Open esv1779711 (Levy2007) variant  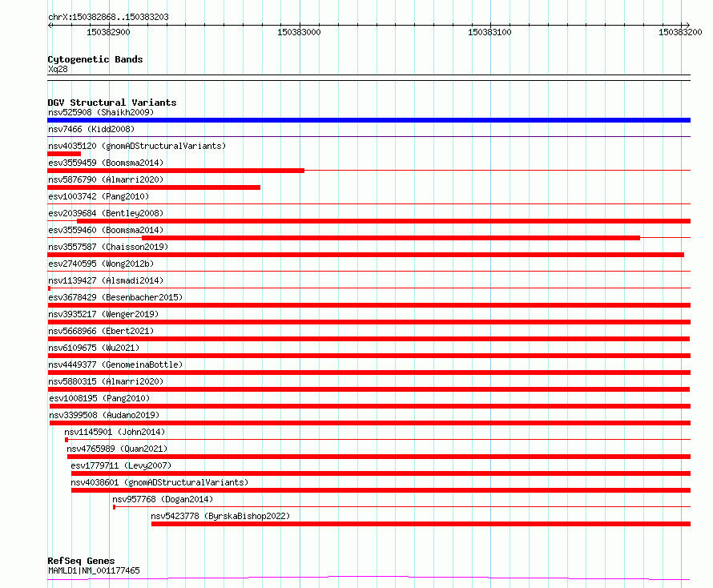(x=121, y=465)
